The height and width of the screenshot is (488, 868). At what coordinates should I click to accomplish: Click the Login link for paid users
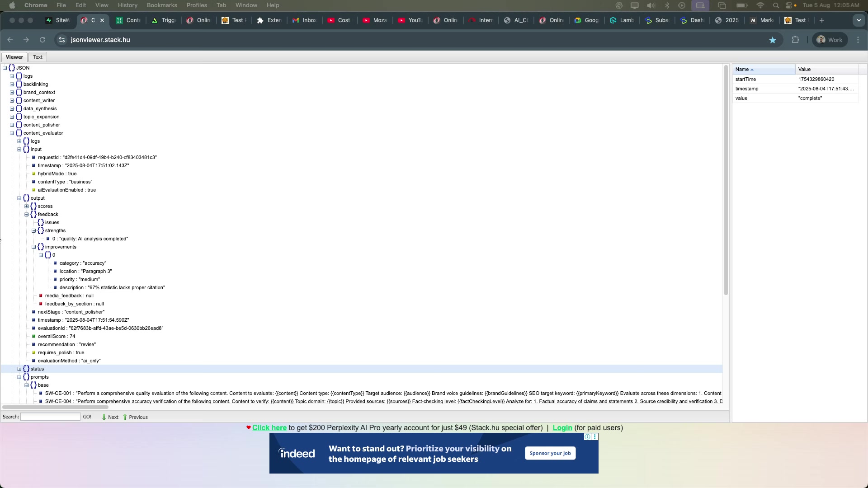click(x=562, y=427)
